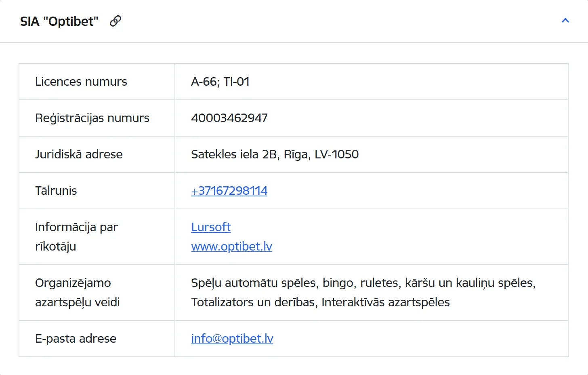Email info@optibet.lv link
Image resolution: width=588 pixels, height=375 pixels.
pyautogui.click(x=232, y=339)
